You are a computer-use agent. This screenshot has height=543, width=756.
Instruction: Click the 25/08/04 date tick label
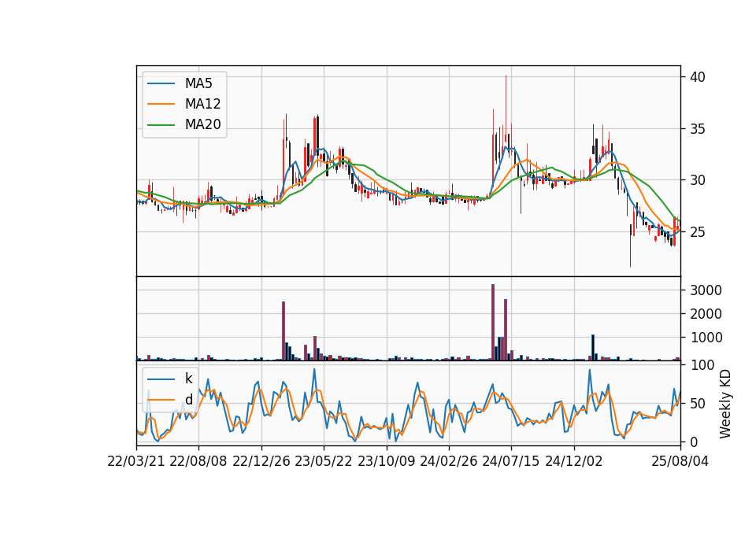pos(680,461)
